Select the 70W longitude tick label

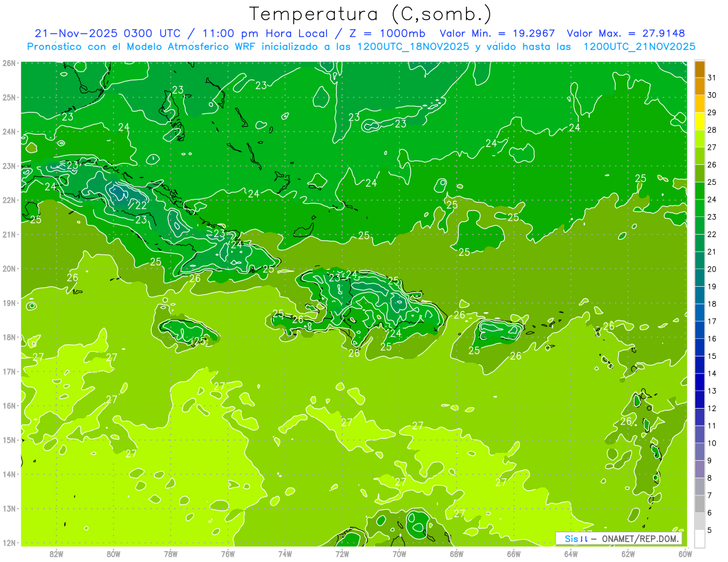pyautogui.click(x=399, y=553)
